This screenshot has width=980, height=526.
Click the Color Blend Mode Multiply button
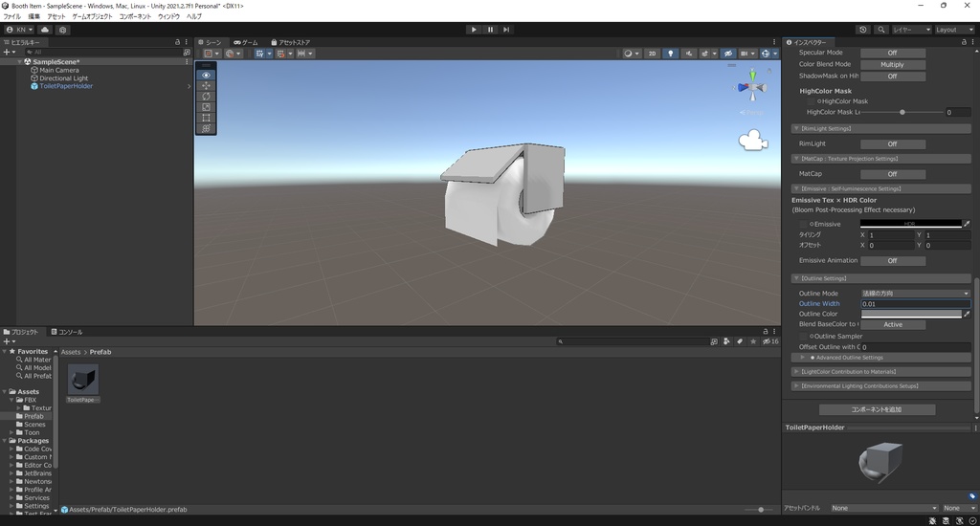coord(893,64)
